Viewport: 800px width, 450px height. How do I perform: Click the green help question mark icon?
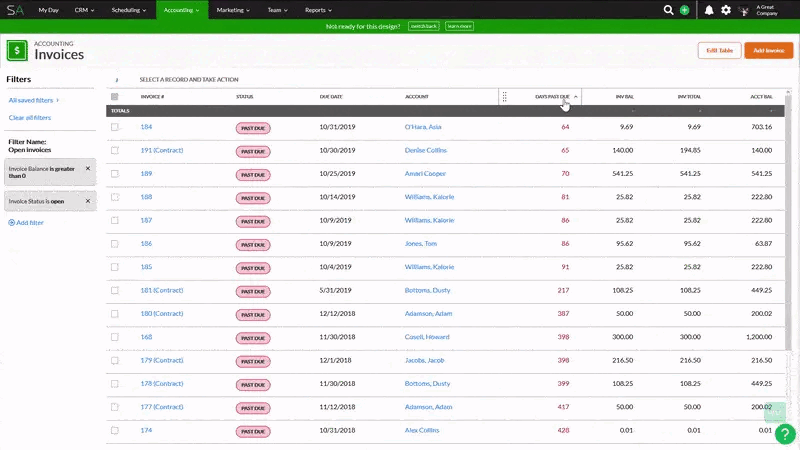coord(786,434)
